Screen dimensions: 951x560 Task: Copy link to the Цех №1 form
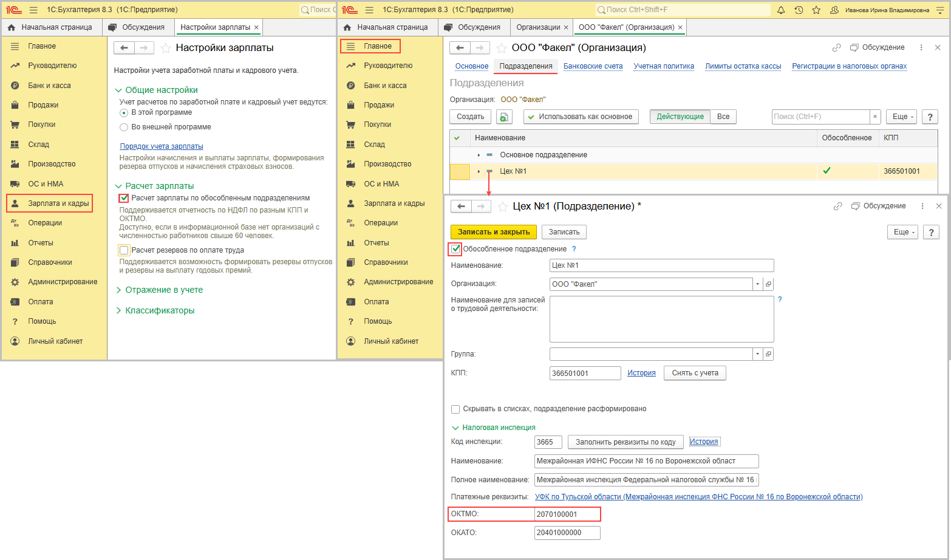click(837, 206)
